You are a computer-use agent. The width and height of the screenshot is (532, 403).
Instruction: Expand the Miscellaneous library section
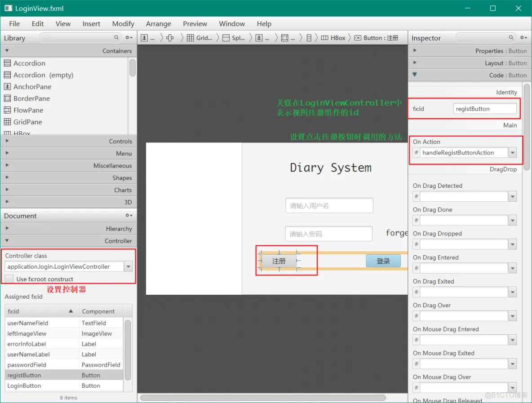click(x=69, y=165)
